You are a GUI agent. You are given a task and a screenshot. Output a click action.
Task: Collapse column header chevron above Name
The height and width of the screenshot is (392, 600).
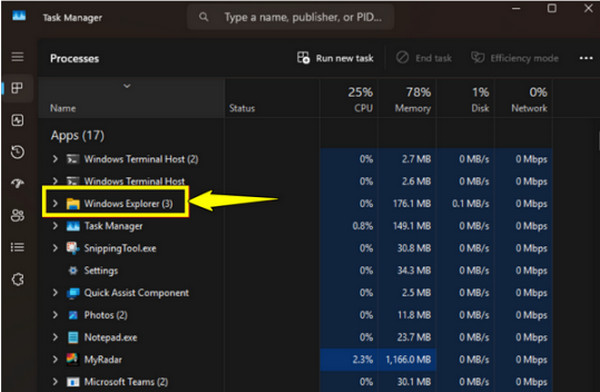(127, 86)
